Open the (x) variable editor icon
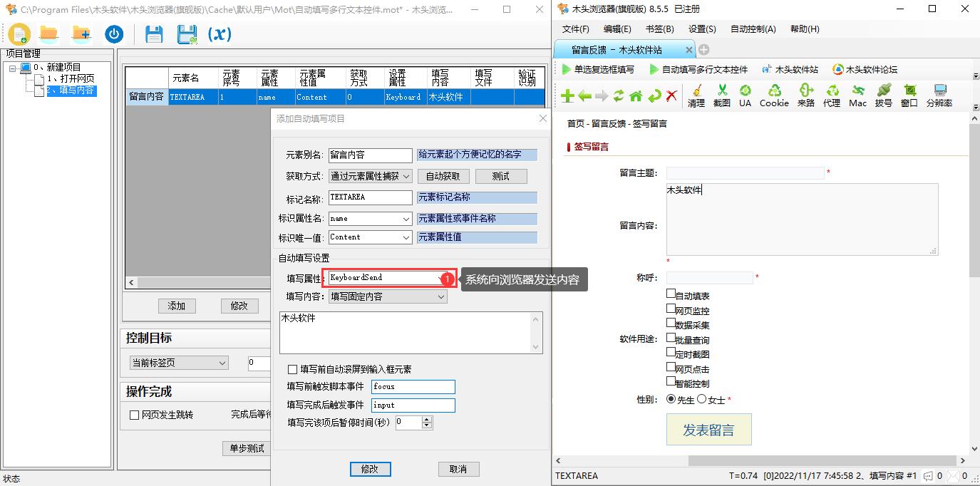The image size is (980, 486). pos(219,33)
